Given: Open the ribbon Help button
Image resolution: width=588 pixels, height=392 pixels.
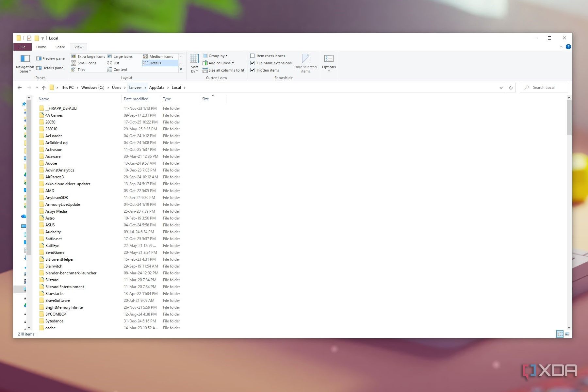Looking at the screenshot, I should pos(568,47).
